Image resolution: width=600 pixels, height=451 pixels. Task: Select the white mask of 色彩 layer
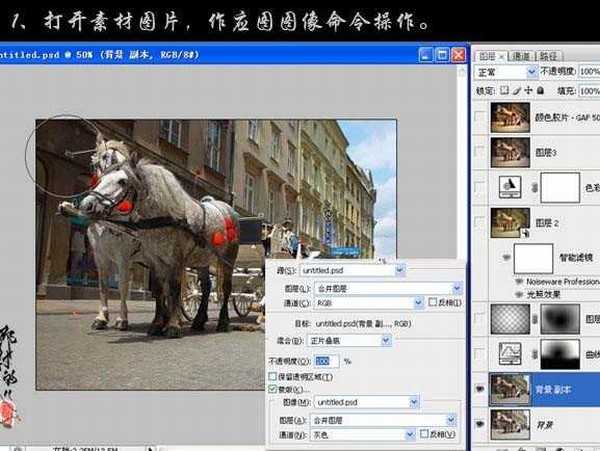560,187
